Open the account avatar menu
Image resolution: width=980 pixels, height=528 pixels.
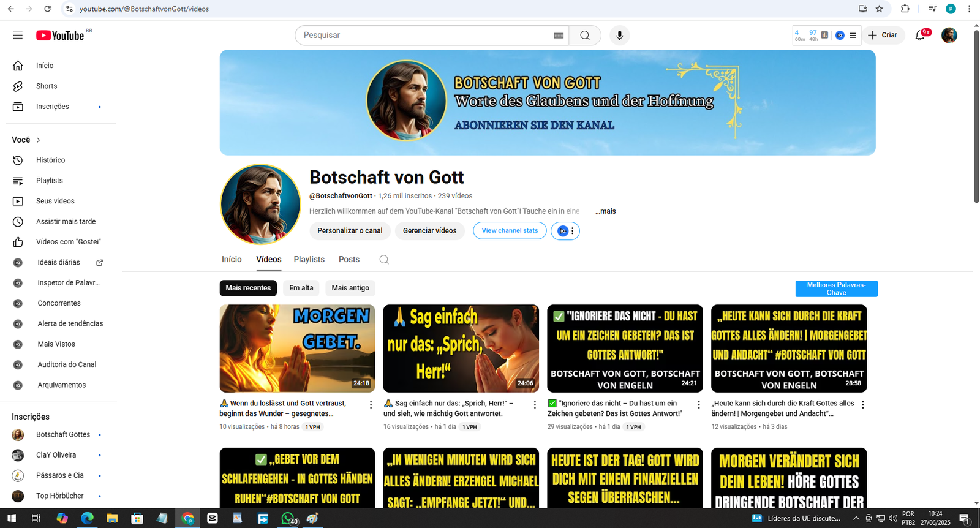tap(949, 36)
